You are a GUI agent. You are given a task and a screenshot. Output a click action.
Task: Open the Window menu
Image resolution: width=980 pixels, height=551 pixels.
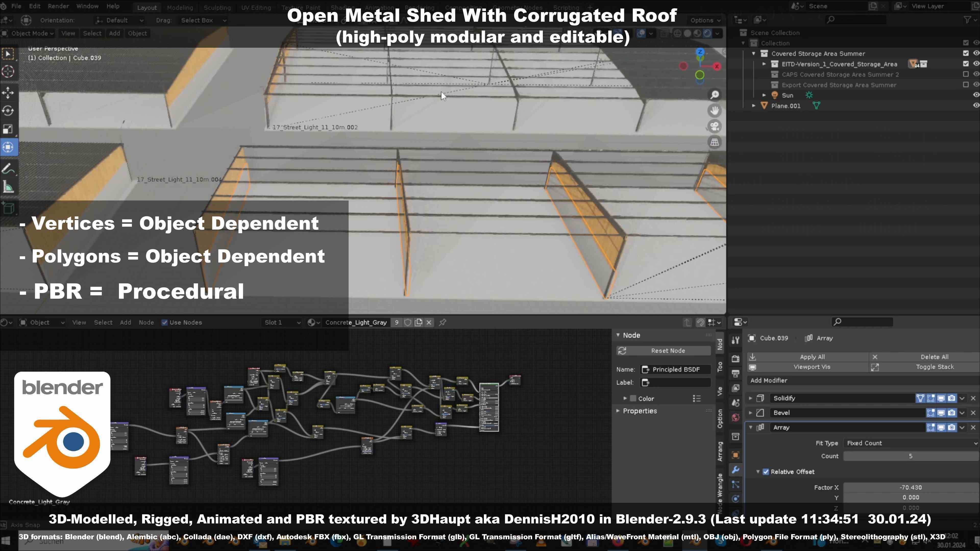point(87,6)
